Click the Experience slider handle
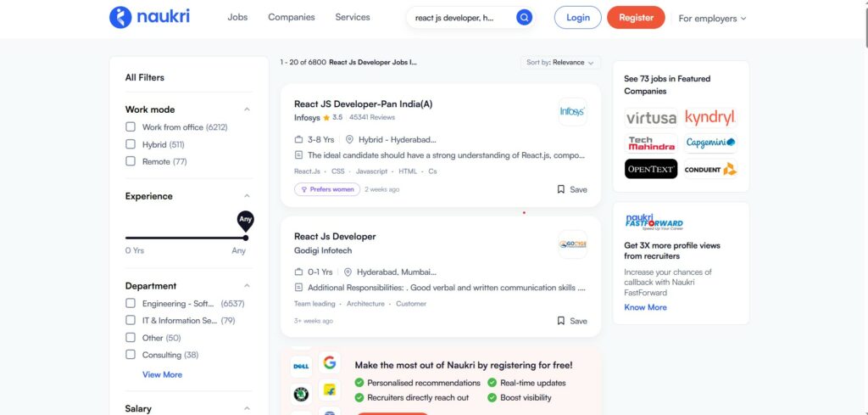 click(245, 238)
